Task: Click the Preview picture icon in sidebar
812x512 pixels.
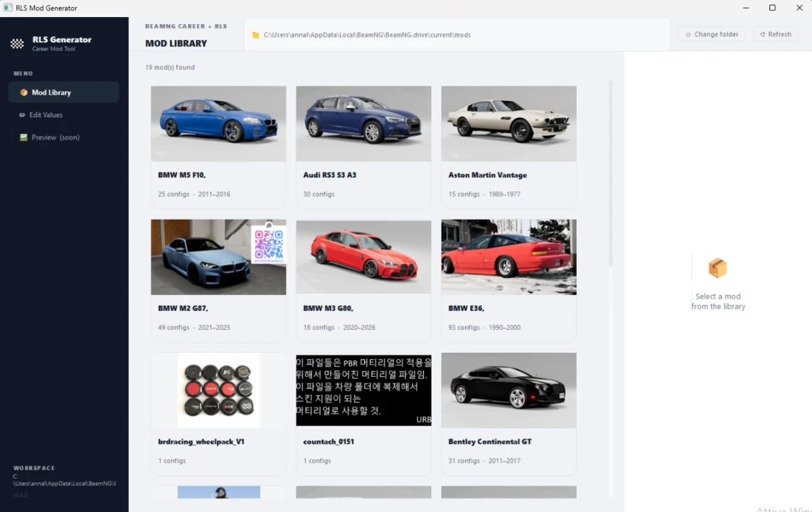Action: (x=23, y=137)
